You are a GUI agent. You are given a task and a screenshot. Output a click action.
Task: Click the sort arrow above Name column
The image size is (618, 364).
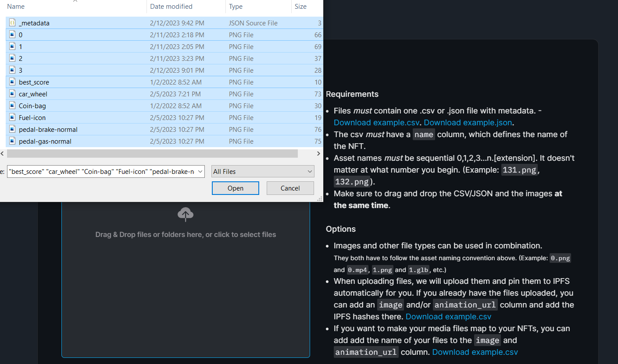(75, 1)
